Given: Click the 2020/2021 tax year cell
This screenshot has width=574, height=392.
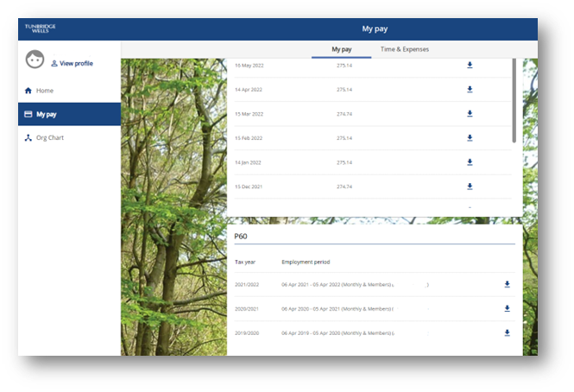Looking at the screenshot, I should click(x=247, y=309).
